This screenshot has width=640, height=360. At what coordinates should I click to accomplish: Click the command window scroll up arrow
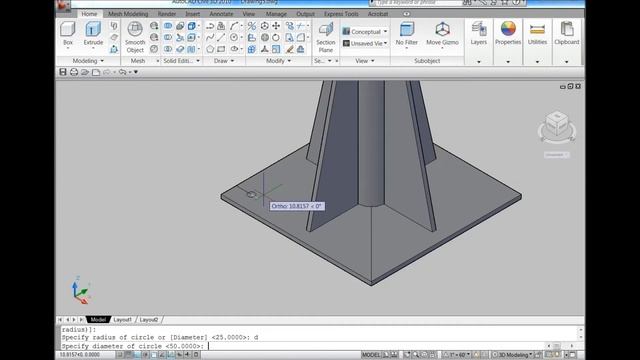(x=580, y=329)
